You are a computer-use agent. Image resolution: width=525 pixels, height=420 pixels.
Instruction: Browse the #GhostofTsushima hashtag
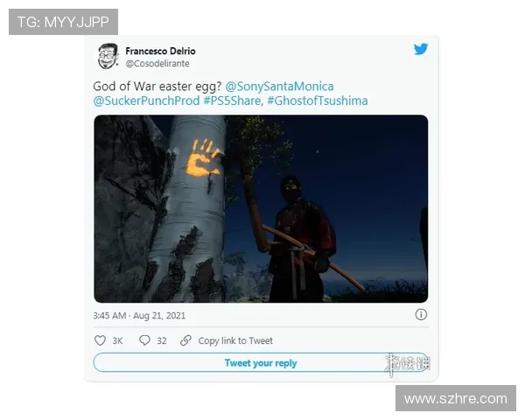317,101
